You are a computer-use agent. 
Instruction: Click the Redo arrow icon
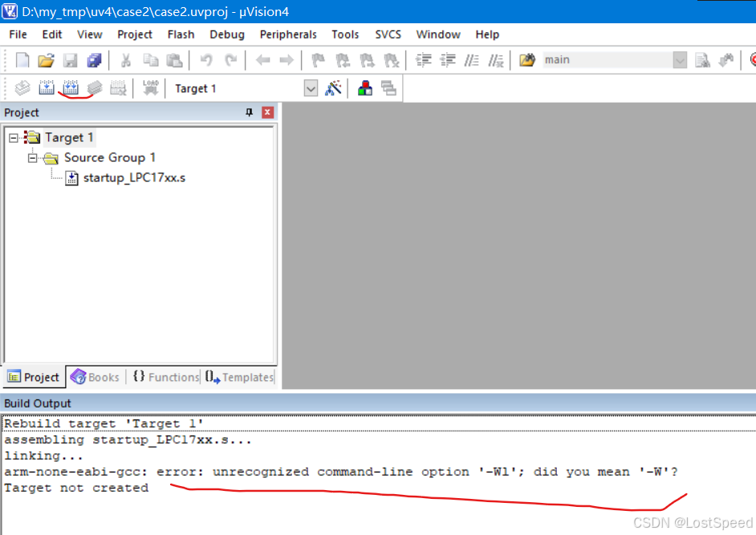[231, 60]
